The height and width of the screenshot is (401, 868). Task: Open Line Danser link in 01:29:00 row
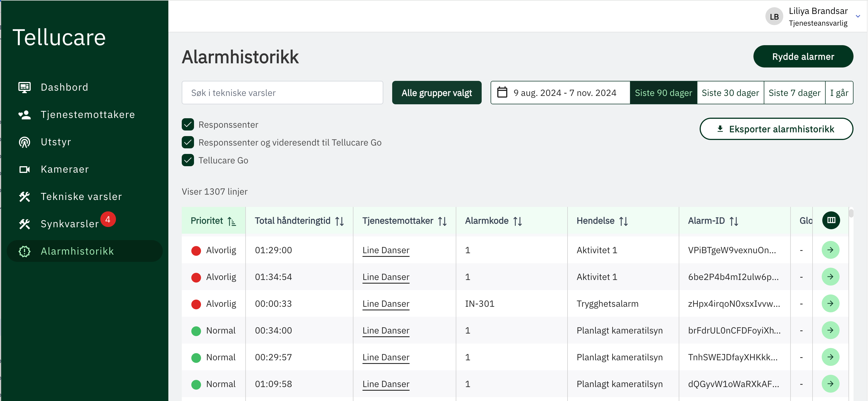pyautogui.click(x=386, y=250)
